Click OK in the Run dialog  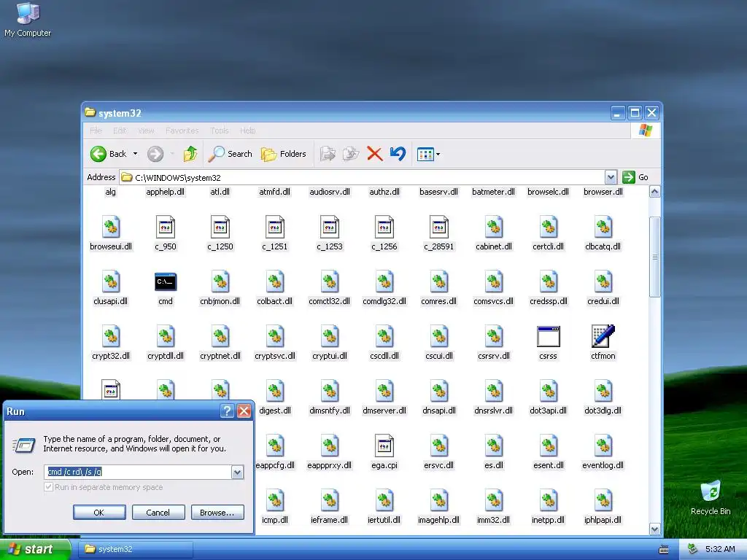point(99,513)
